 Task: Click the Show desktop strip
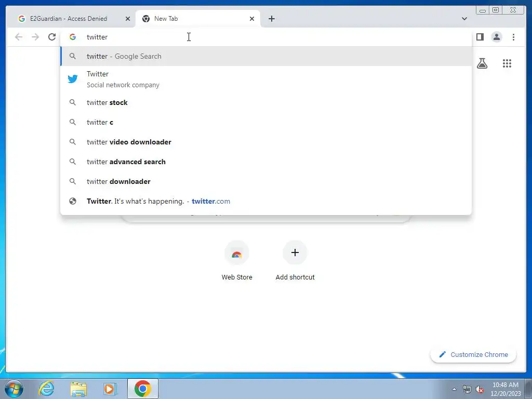[528, 389]
